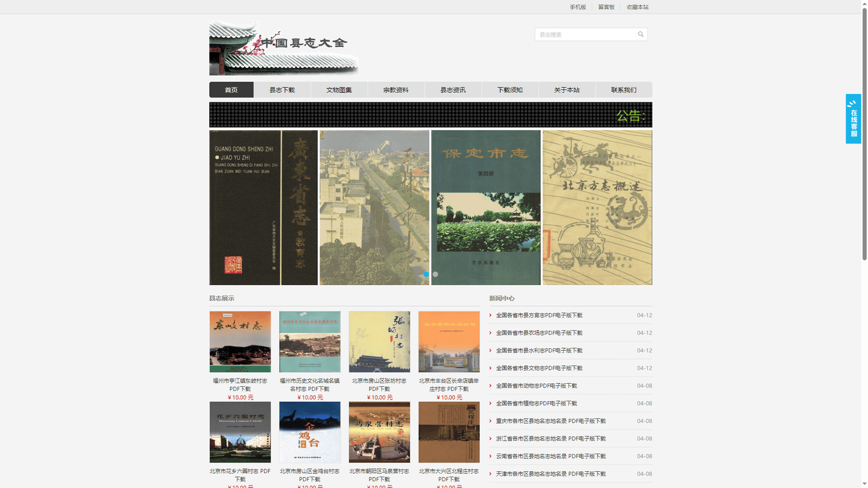Click the 中国县志大全 site logo
Viewport: 868px width, 488px height.
point(285,48)
